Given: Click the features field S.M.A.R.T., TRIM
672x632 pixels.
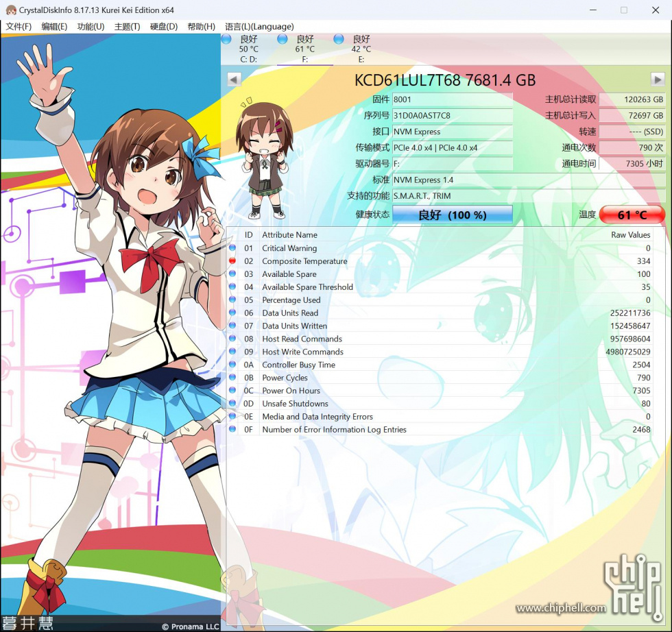Looking at the screenshot, I should pos(529,196).
